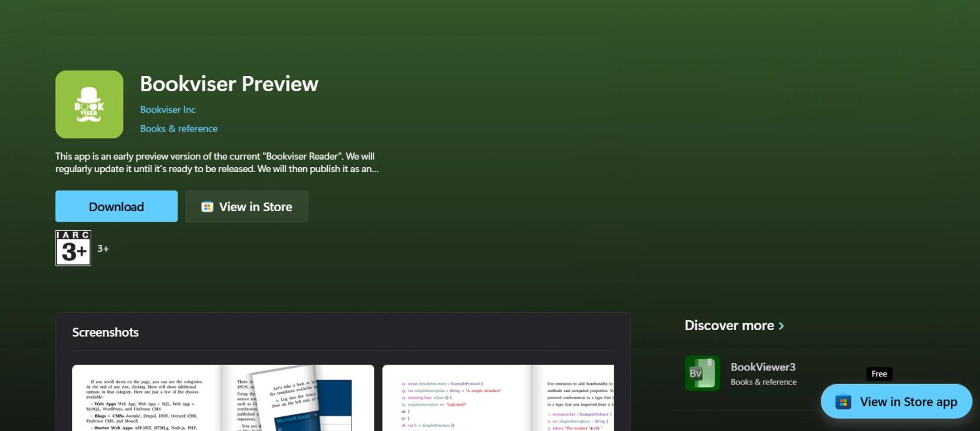Click the View in Store app floating button
Viewport: 980px width, 431px height.
tap(897, 402)
